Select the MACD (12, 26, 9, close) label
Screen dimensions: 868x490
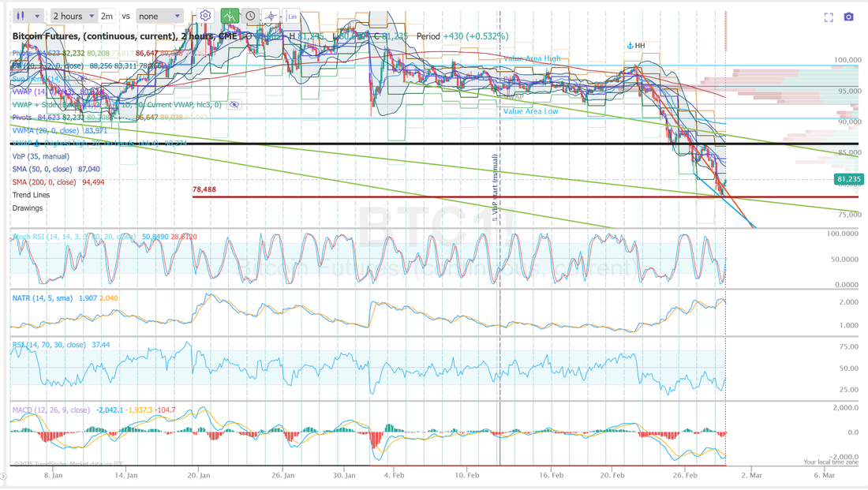pos(51,410)
